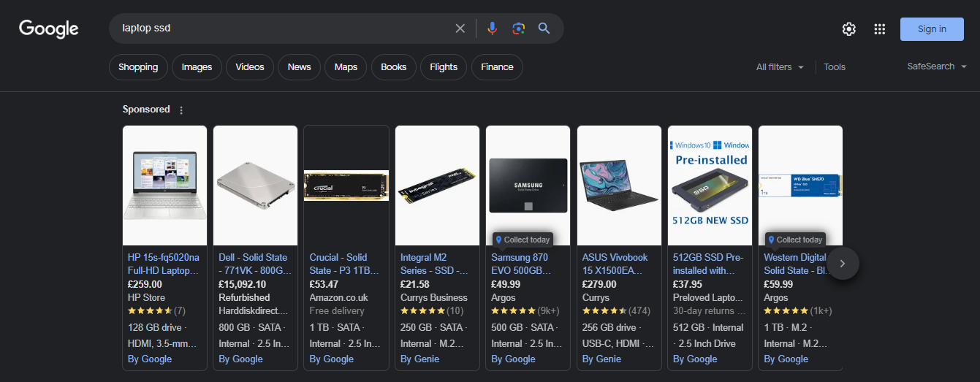The height and width of the screenshot is (382, 980).
Task: Open Crucial Solid State P3 1TB listing
Action: 345,264
